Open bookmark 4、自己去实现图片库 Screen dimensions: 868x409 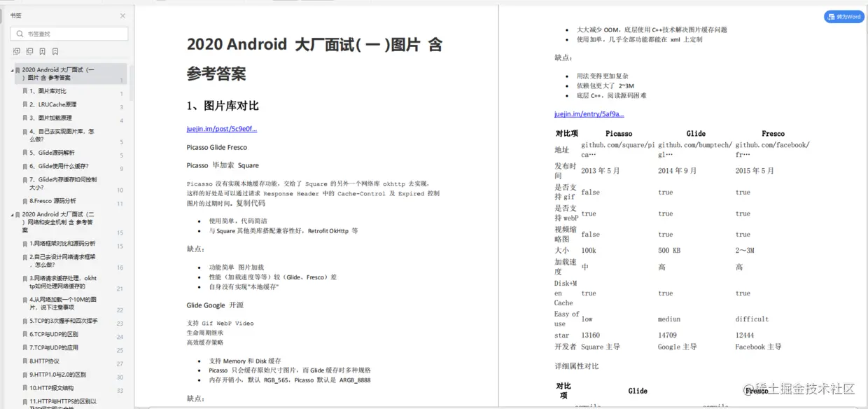pyautogui.click(x=62, y=135)
